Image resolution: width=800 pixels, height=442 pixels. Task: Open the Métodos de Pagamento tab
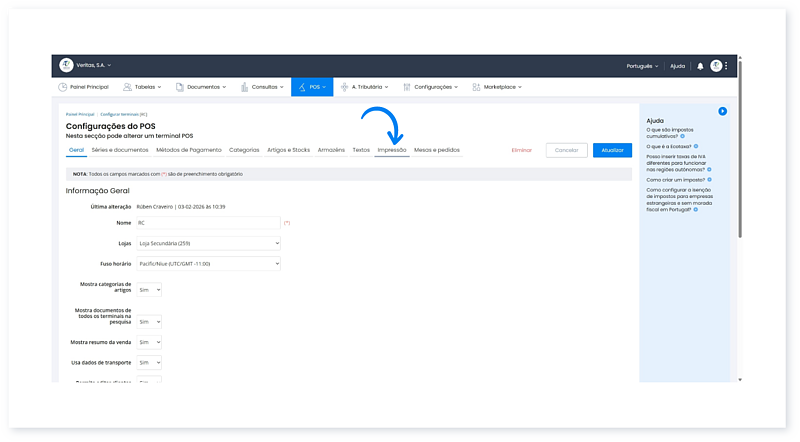[187, 150]
